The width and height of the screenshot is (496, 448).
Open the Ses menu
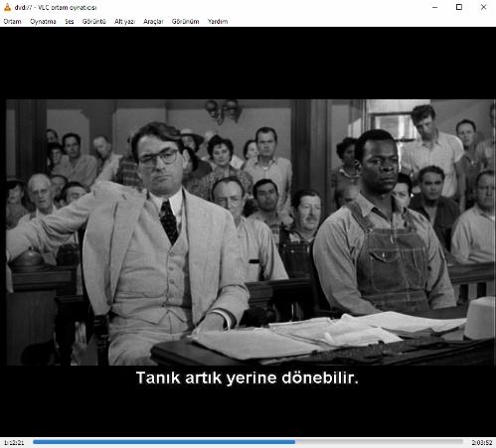point(70,22)
